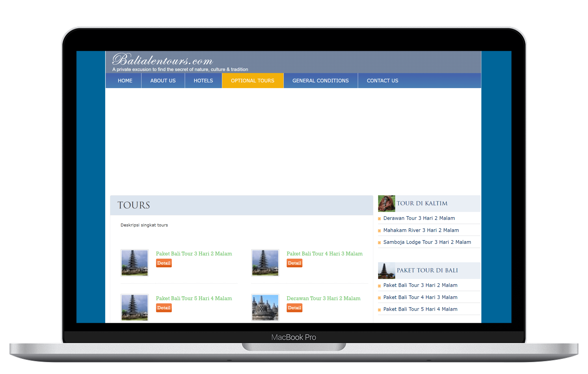
Task: Click temple thumbnail for Paket Bali Tour 4 Hari
Action: tap(265, 263)
